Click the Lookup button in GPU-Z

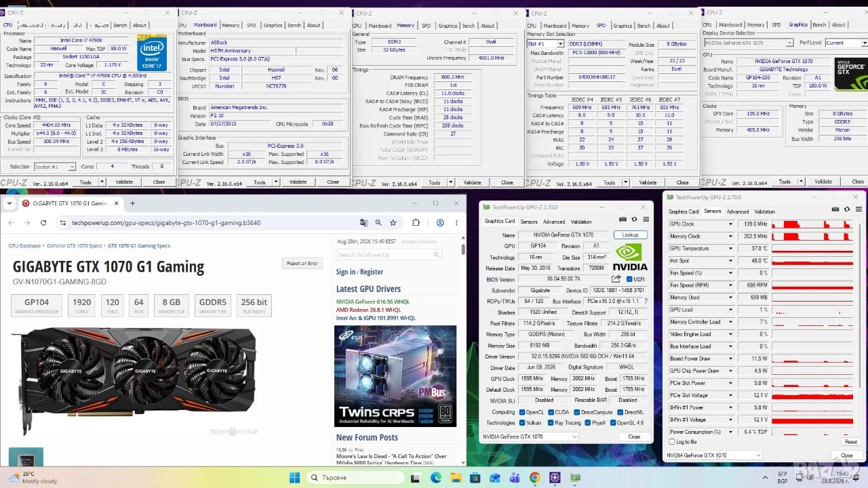(x=630, y=235)
